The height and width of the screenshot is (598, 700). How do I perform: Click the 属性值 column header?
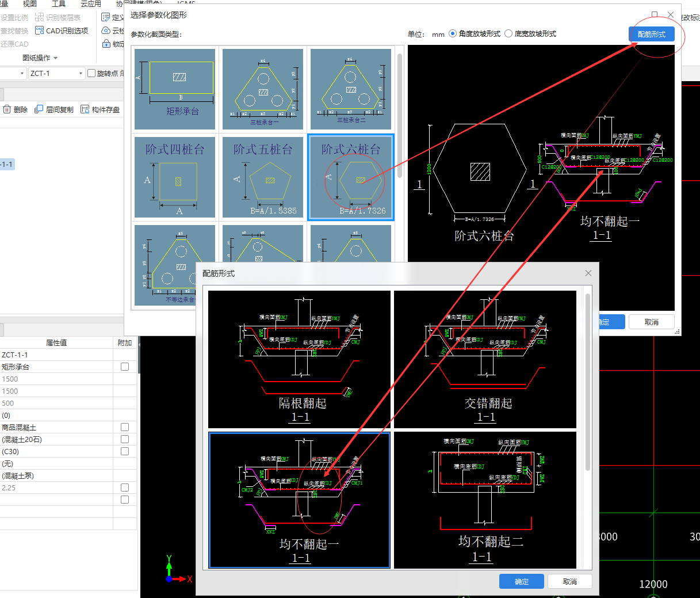click(56, 342)
